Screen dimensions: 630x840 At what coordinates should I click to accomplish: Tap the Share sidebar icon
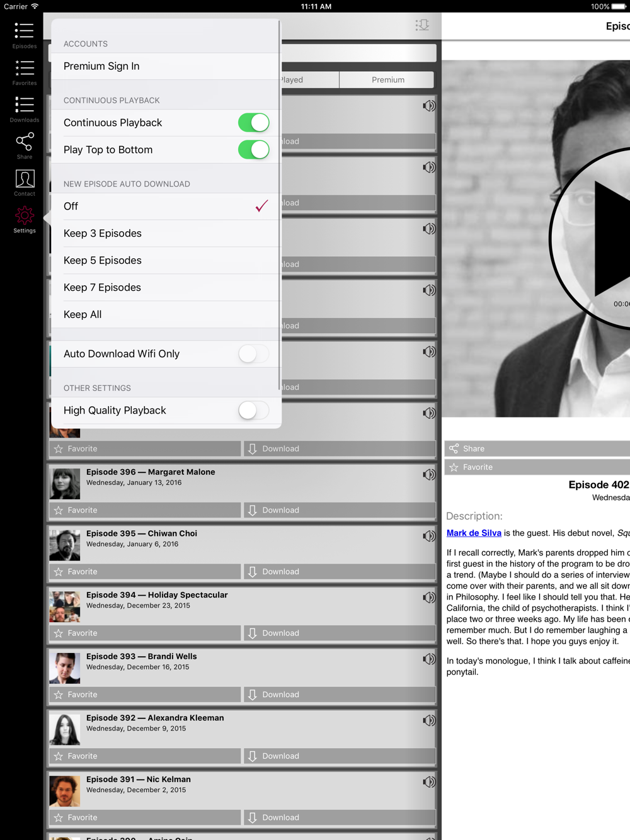point(25,146)
